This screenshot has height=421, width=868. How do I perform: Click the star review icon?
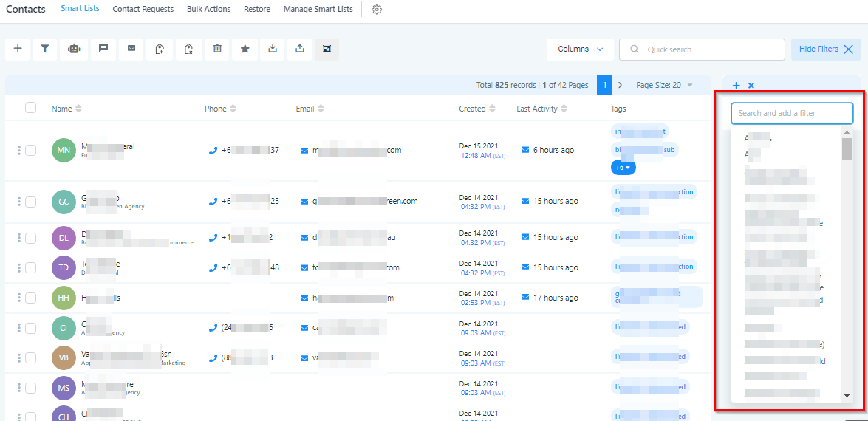point(245,49)
